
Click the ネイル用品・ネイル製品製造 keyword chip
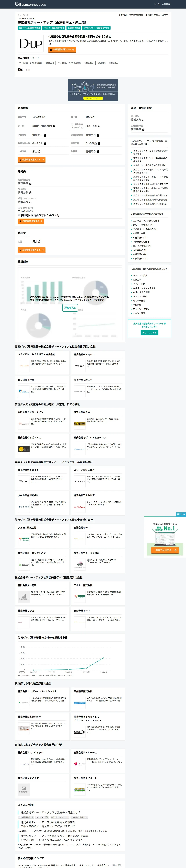tap(30, 63)
